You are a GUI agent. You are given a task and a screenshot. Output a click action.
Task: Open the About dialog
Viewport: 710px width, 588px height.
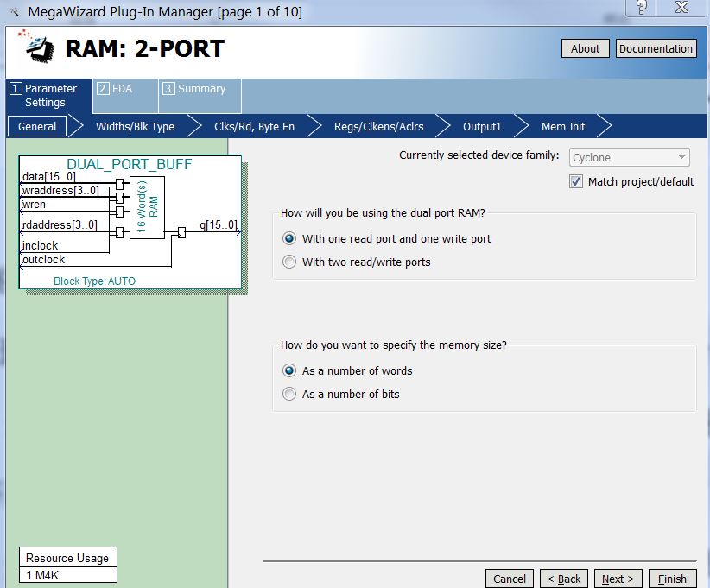[585, 48]
